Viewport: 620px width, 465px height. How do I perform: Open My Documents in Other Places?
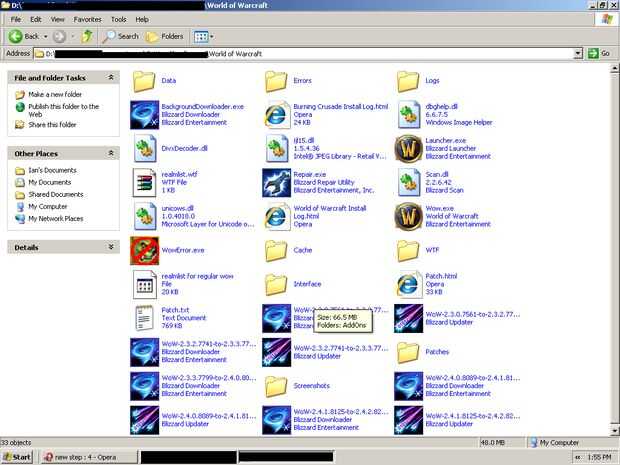(49, 182)
